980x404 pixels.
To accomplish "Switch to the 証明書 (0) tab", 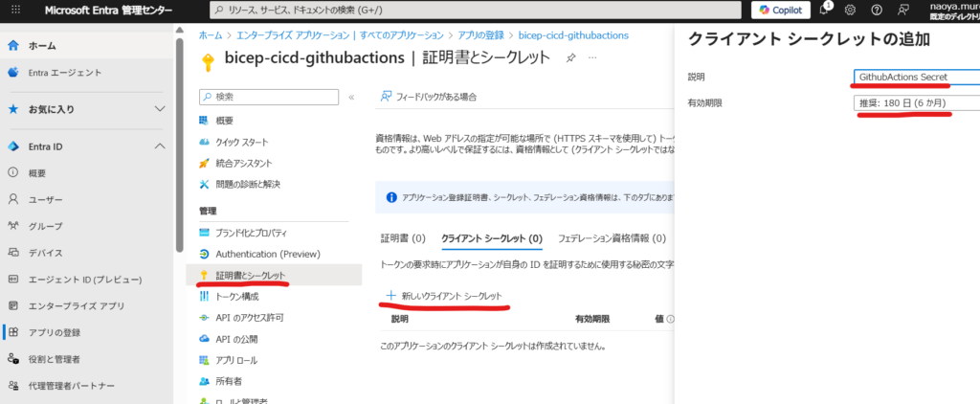I will (x=402, y=238).
